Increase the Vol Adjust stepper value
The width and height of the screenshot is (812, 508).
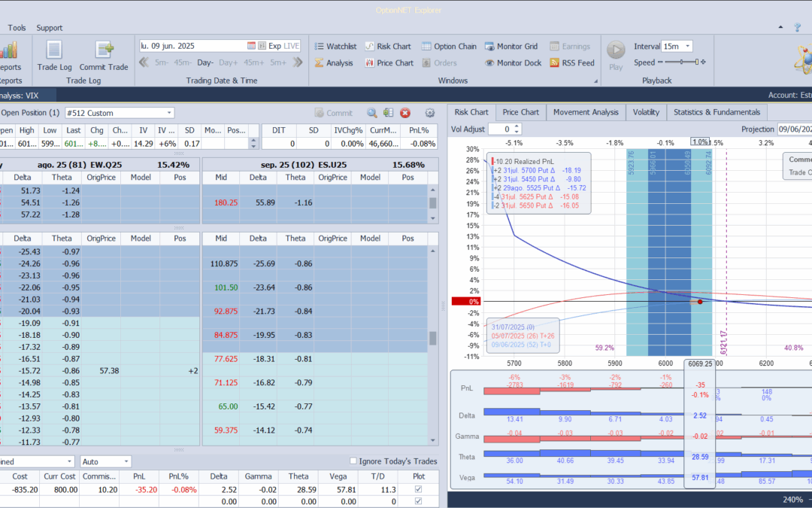pos(516,126)
